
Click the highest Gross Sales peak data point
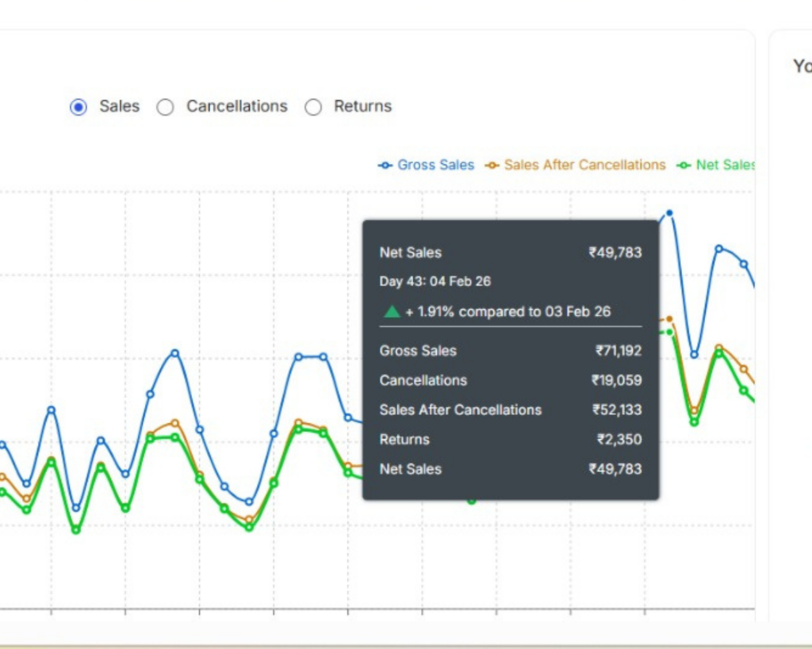669,213
